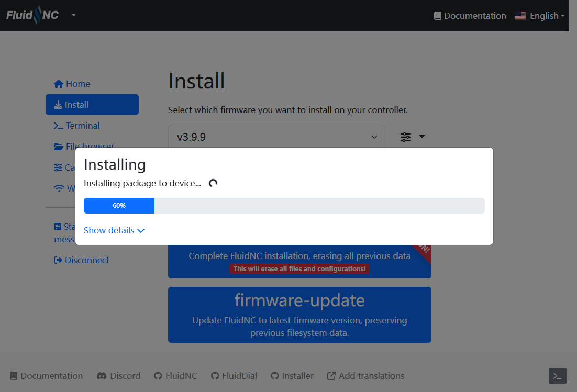Click the filter sliders icon beside version selector
The image size is (577, 392).
click(406, 137)
